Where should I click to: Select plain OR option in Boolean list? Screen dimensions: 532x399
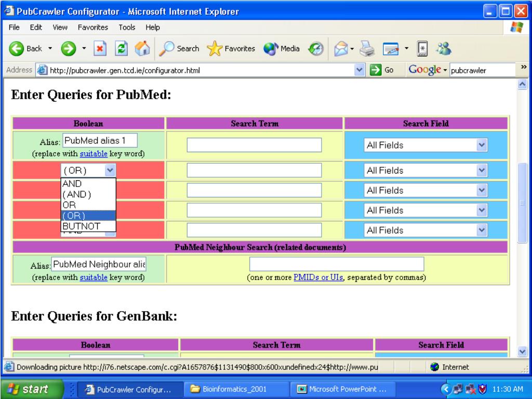[x=88, y=205]
